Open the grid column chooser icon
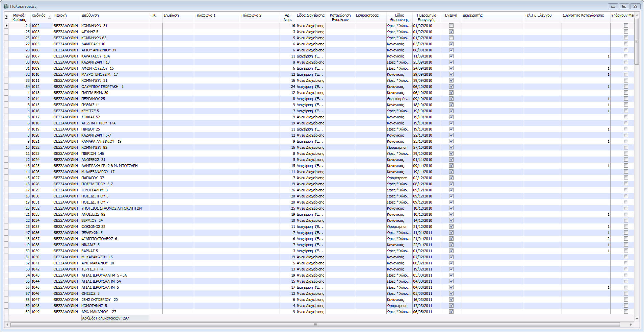Screen dimensions: 644x332 6,17
